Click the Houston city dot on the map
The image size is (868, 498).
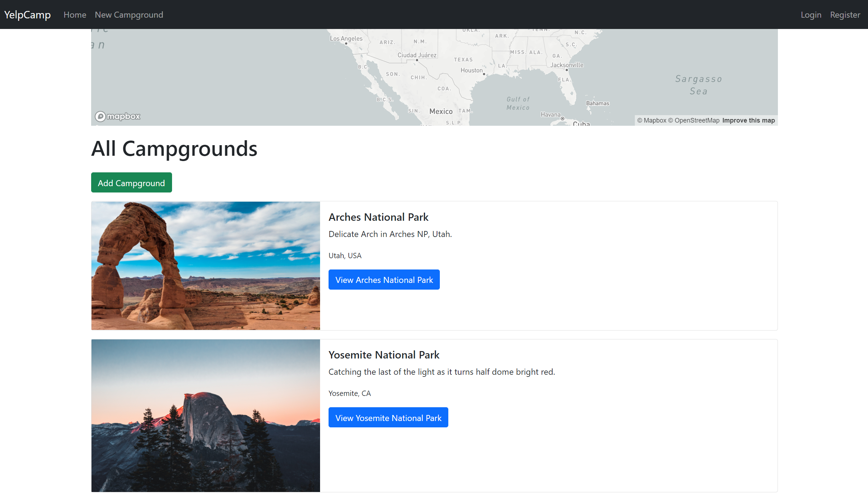pyautogui.click(x=484, y=74)
